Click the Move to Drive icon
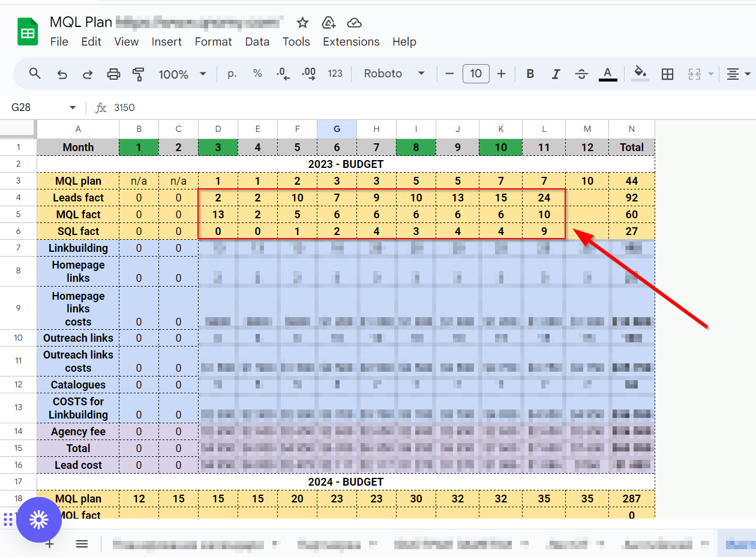The height and width of the screenshot is (557, 756). [x=328, y=23]
